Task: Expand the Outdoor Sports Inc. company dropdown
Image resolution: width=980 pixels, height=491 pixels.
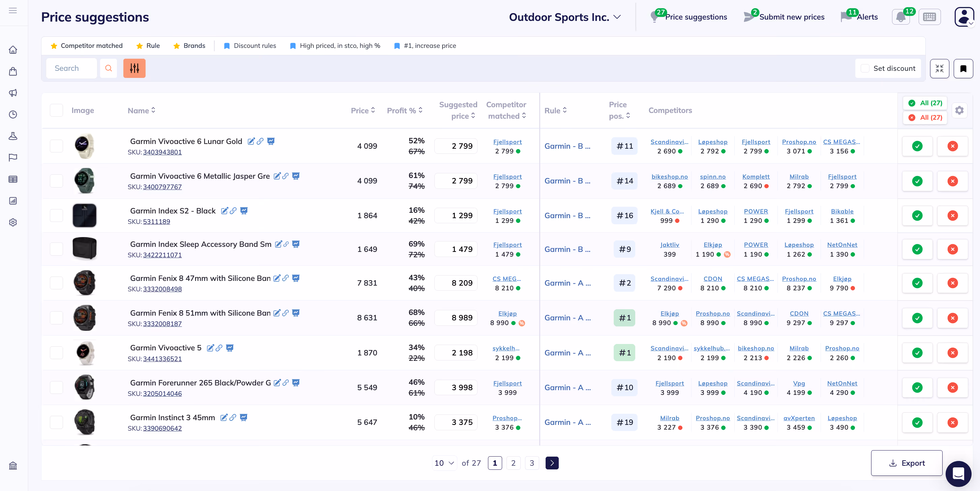Action: [564, 17]
